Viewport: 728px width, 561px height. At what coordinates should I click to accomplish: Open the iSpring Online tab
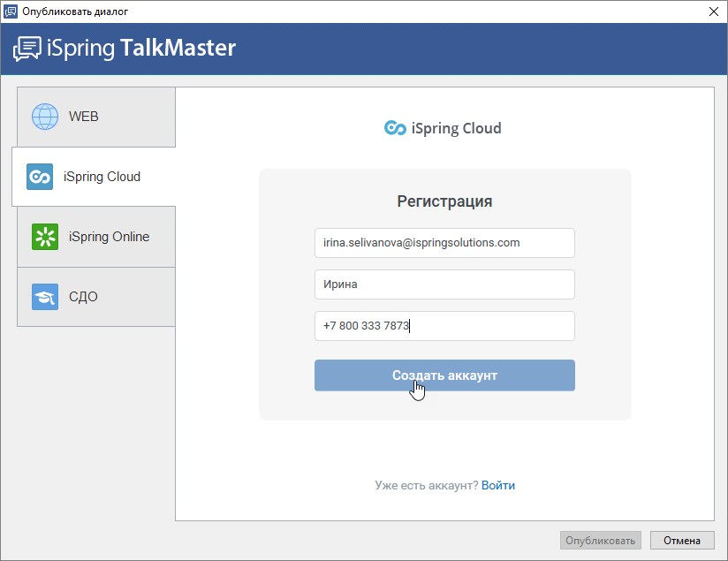[x=96, y=237]
